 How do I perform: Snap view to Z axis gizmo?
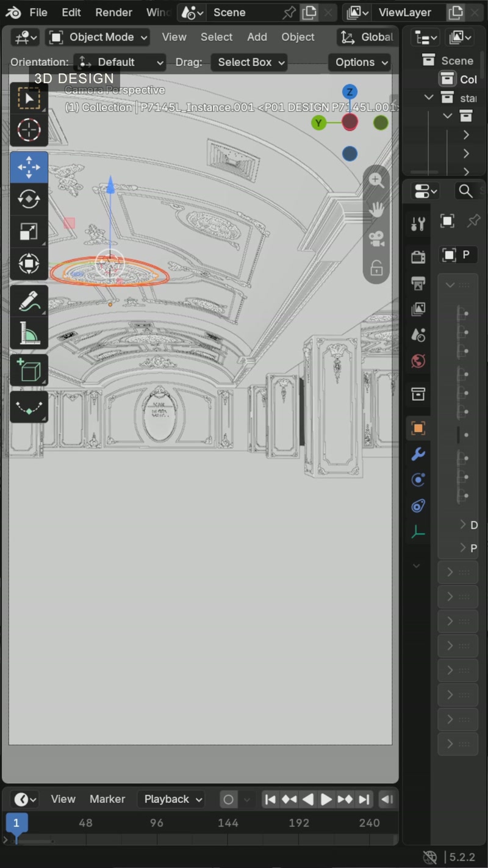[350, 92]
